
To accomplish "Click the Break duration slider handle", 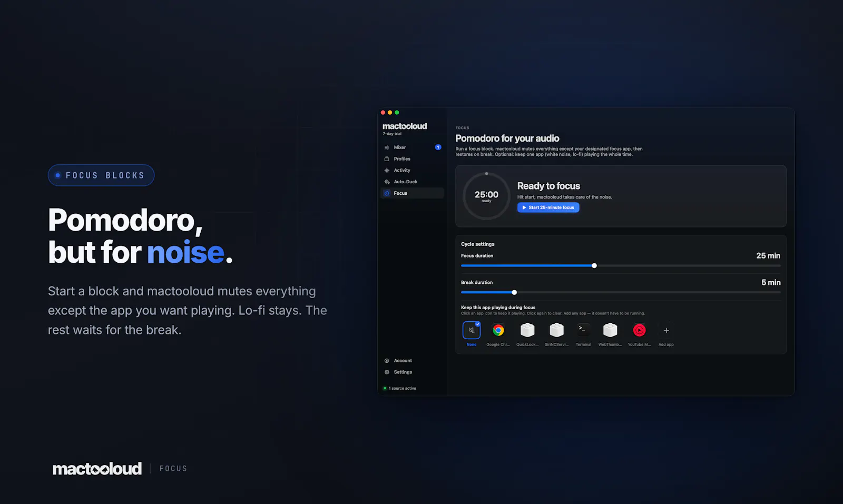I will click(x=514, y=293).
